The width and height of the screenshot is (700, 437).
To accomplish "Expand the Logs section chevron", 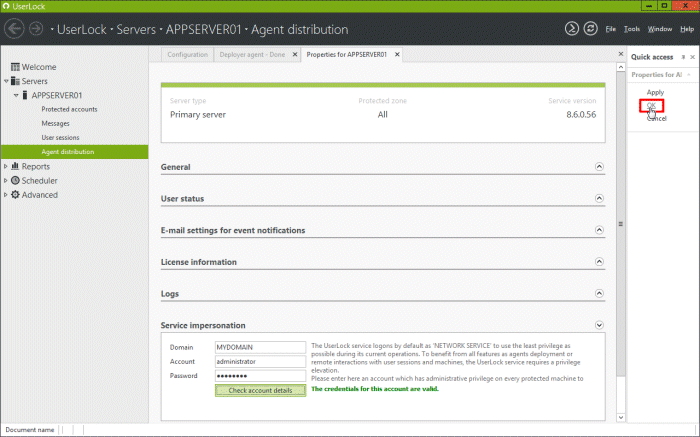I will pyautogui.click(x=599, y=293).
